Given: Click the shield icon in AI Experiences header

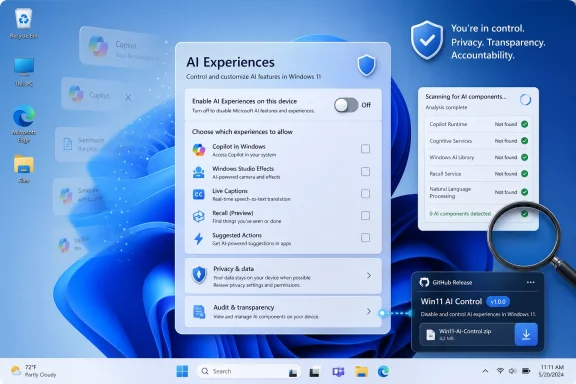Looking at the screenshot, I should pos(366,65).
